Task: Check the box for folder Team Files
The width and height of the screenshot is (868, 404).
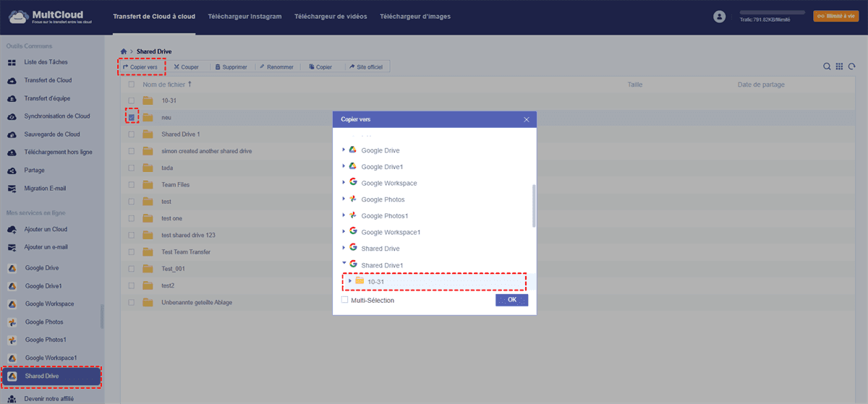Action: (x=132, y=185)
